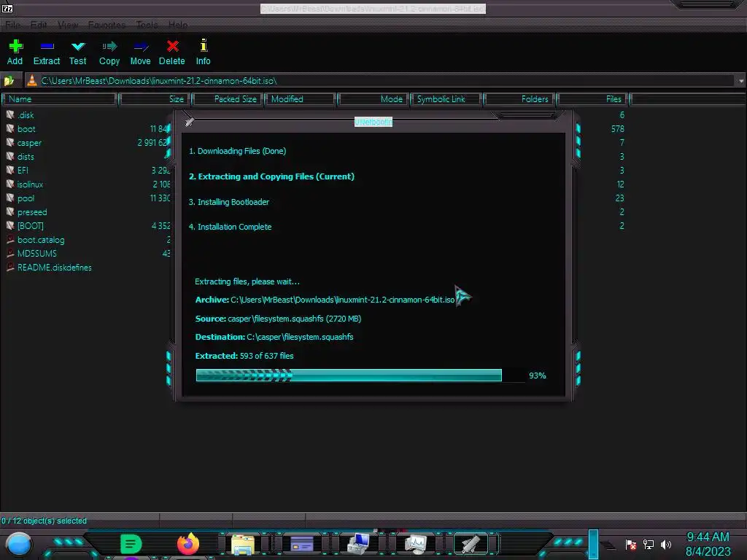747x560 pixels.
Task: Select the preseed folder row
Action: 27,211
